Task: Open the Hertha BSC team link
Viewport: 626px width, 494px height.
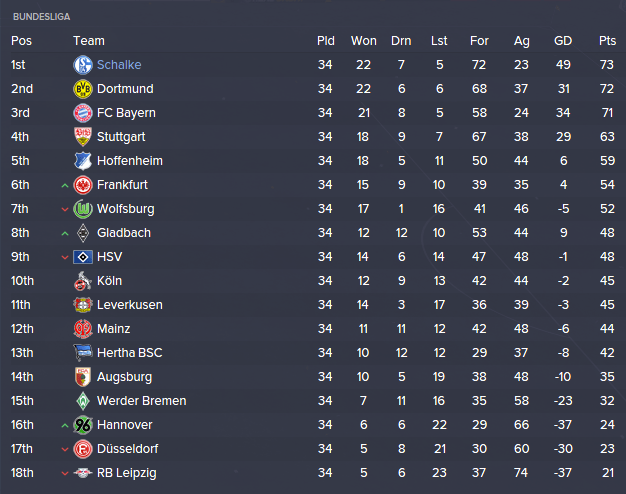Action: point(129,353)
